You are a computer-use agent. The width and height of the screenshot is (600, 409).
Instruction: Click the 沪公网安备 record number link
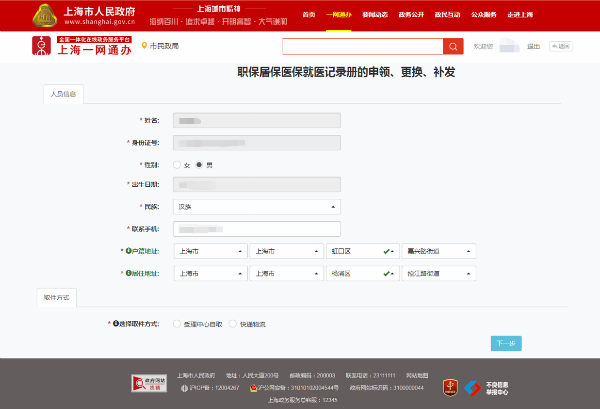click(x=298, y=388)
